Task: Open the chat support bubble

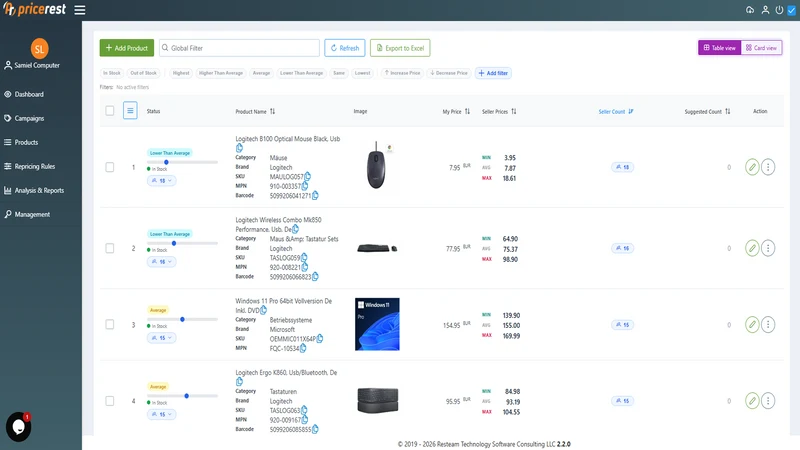Action: (18, 427)
